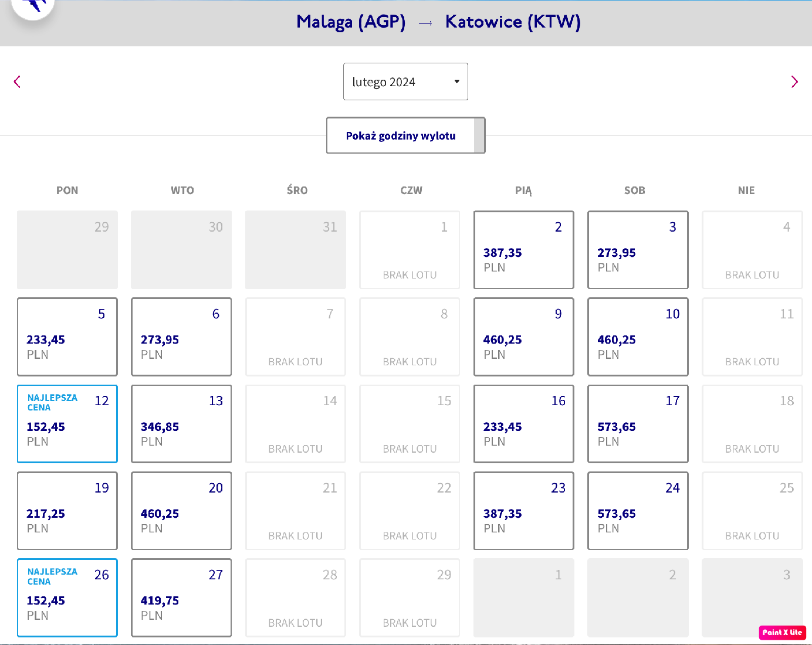Click the no-flight cell for February 29

tap(410, 598)
